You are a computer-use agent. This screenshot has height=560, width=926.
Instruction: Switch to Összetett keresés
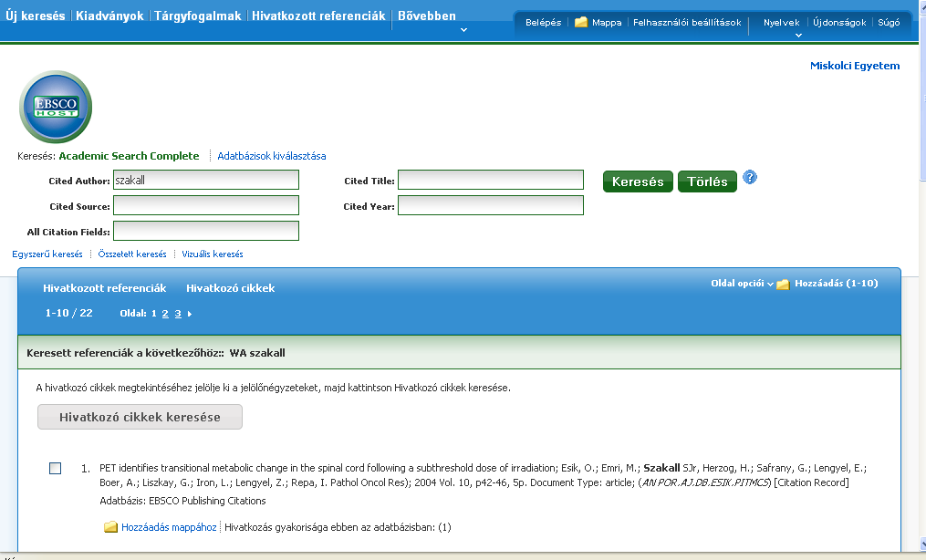132,254
